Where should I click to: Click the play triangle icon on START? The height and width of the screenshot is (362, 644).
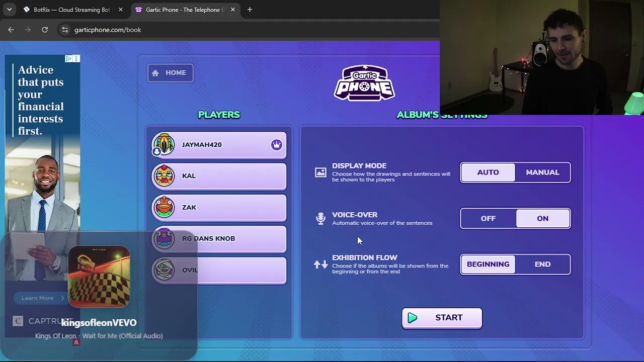pyautogui.click(x=413, y=318)
